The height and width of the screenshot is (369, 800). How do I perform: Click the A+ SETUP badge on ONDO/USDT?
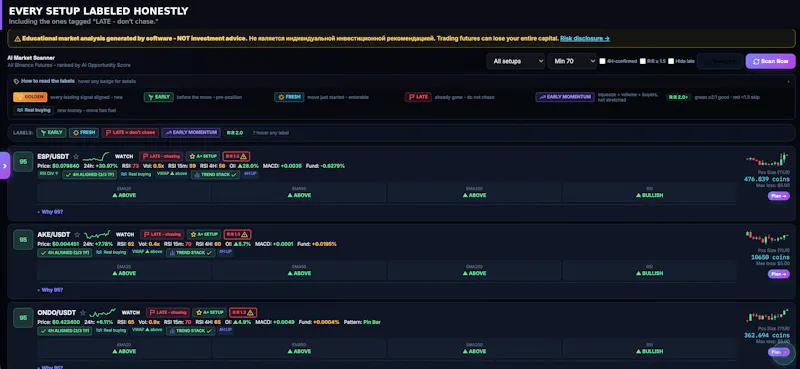click(x=209, y=312)
